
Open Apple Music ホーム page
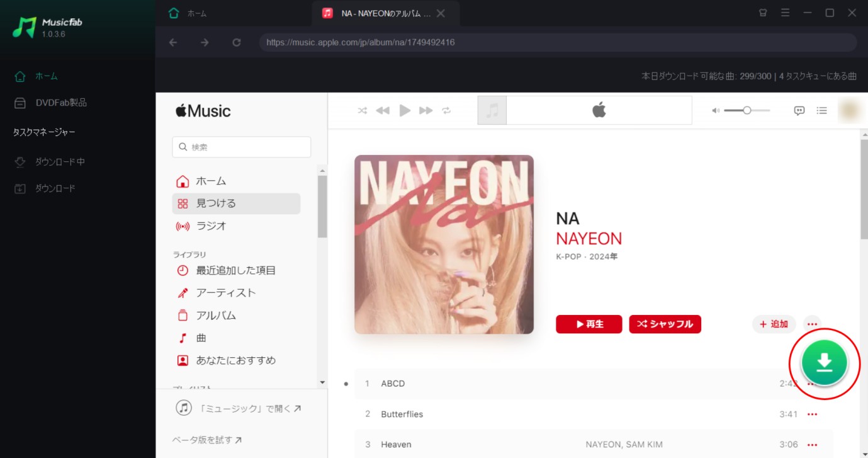click(236, 181)
